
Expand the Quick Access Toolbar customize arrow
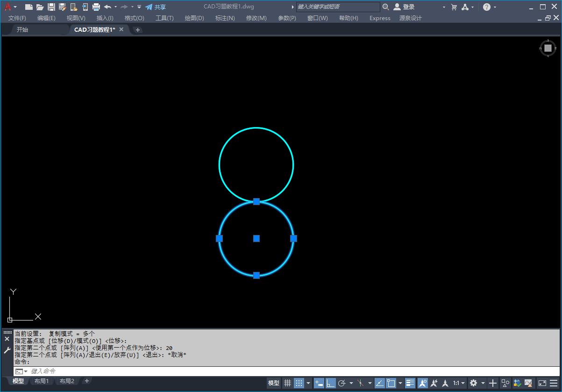coord(139,7)
